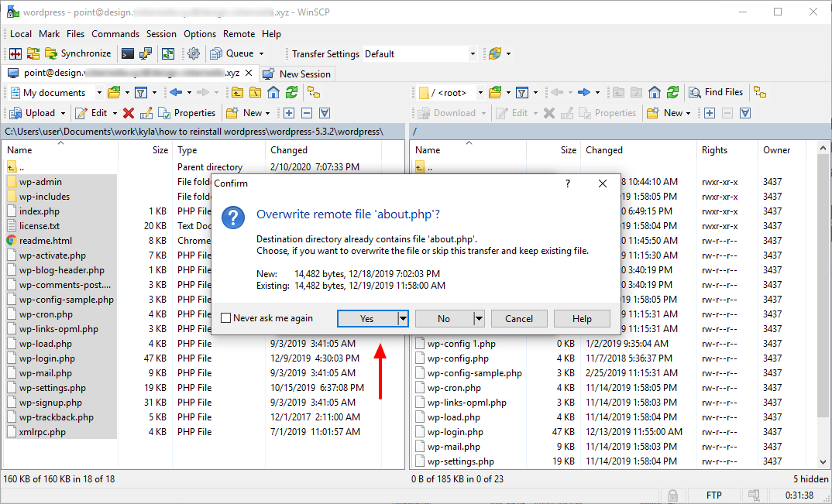Click the local Parent Directory icon
Screen dimensions: 832x504
[237, 93]
